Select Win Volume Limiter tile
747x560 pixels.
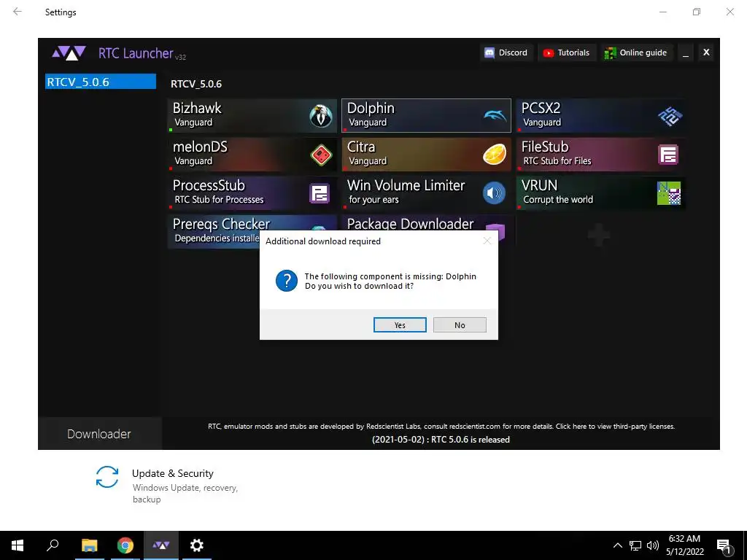(x=426, y=192)
